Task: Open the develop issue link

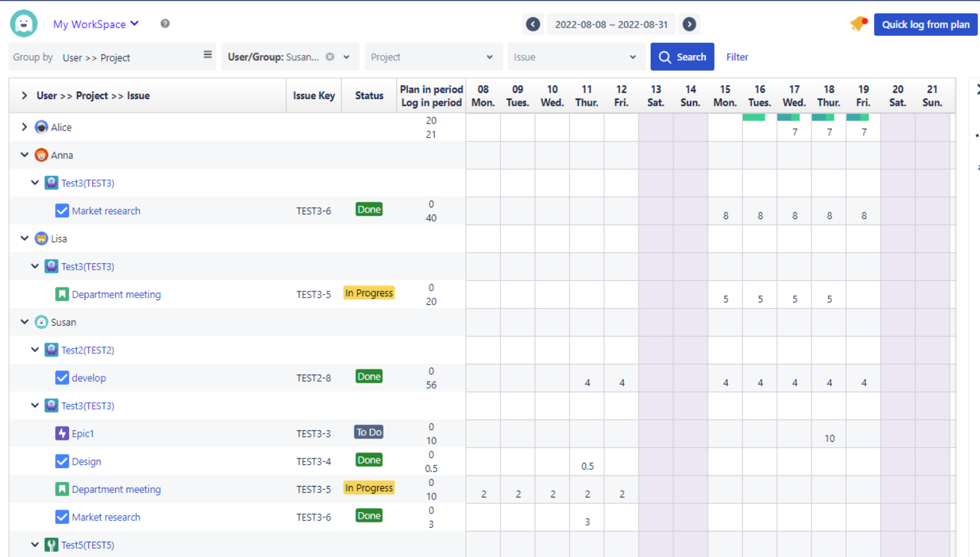Action: tap(89, 378)
